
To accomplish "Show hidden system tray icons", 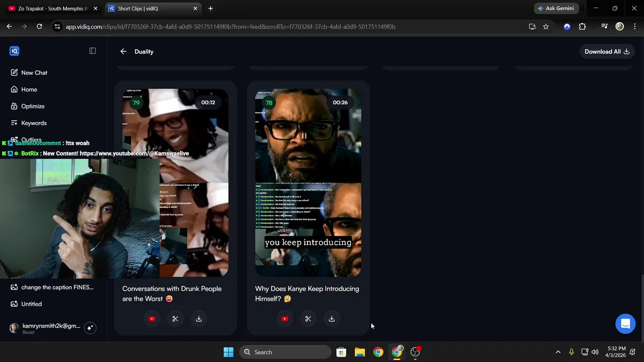I will pyautogui.click(x=558, y=352).
